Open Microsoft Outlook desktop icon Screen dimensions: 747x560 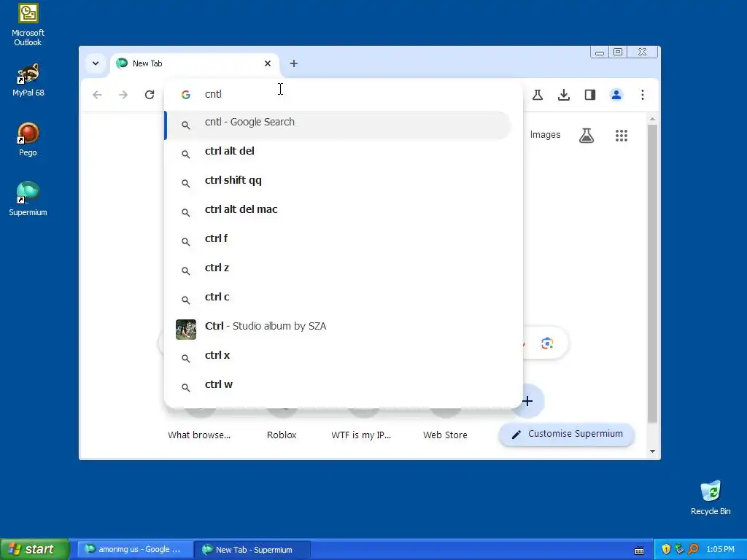[x=28, y=26]
